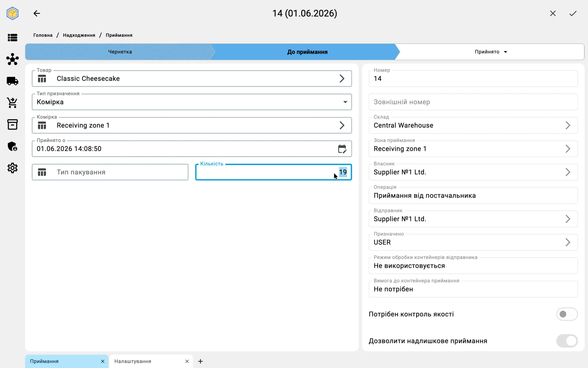Viewport: 588px width, 368px height.
Task: Cancel editing with the X icon in header
Action: 553,13
